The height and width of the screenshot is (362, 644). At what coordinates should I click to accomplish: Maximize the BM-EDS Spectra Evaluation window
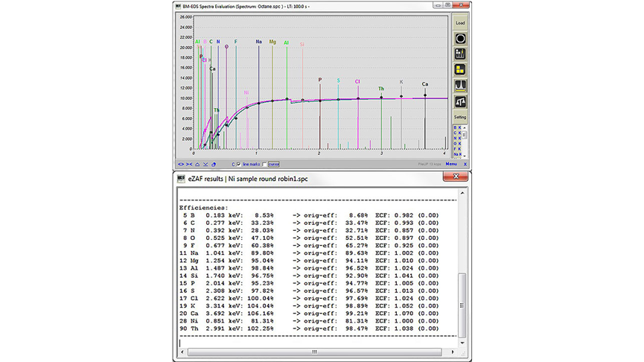(x=447, y=5)
